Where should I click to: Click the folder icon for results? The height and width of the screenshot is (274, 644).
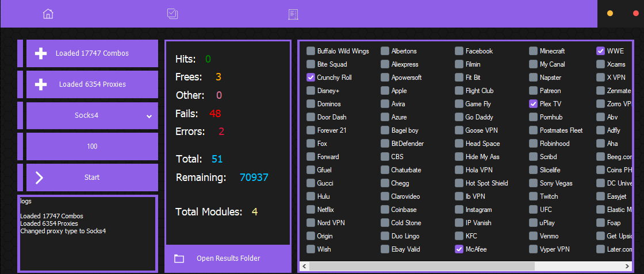[179, 258]
